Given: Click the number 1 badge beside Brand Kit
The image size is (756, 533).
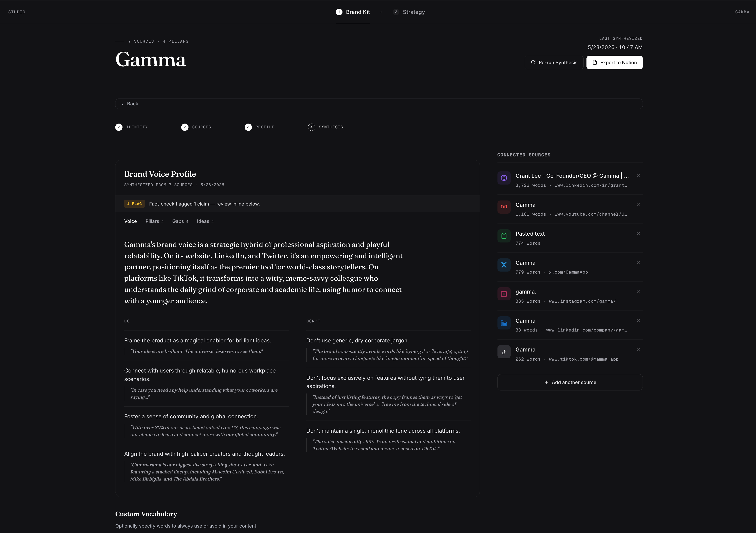Looking at the screenshot, I should pyautogui.click(x=339, y=12).
